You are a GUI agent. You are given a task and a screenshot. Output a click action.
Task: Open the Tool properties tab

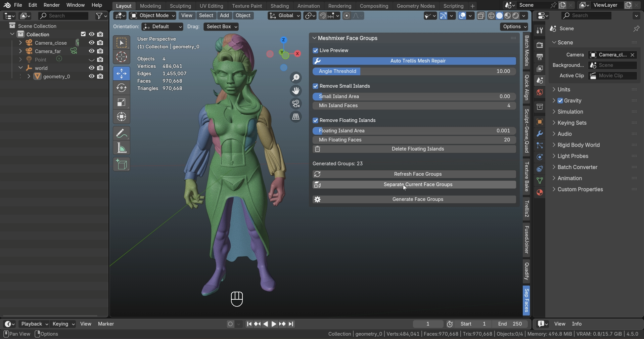(540, 31)
